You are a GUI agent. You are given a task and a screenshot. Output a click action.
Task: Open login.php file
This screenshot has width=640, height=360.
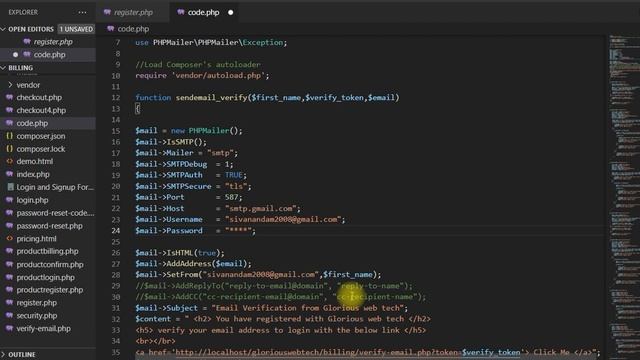tap(32, 200)
